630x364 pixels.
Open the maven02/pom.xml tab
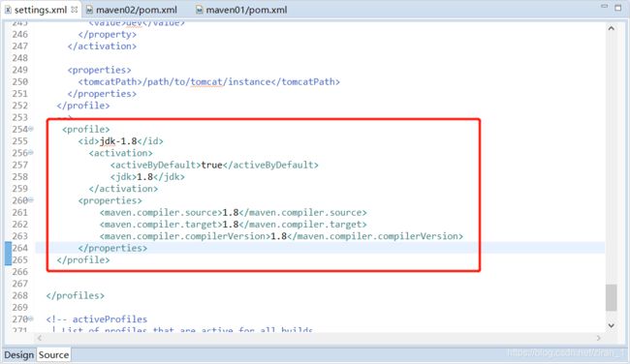(137, 10)
